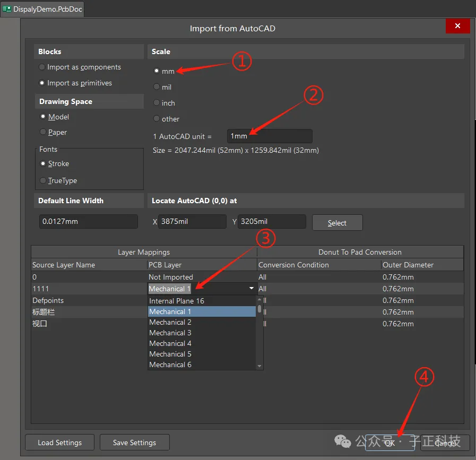Click the Select location button
This screenshot has width=476, height=460.
[337, 223]
